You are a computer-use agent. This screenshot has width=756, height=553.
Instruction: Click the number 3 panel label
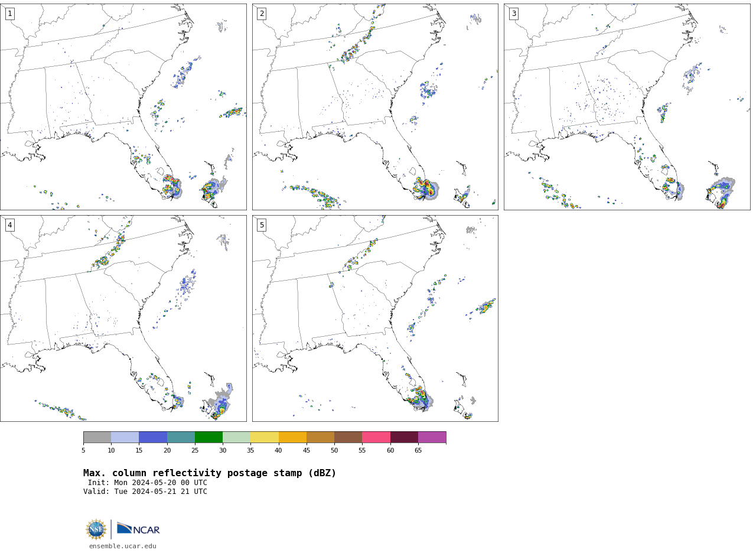(x=513, y=14)
